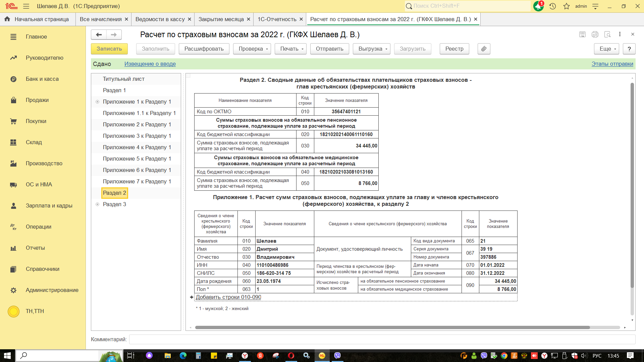
Task: Click Добавить строки 010-090 link
Action: pos(228,297)
